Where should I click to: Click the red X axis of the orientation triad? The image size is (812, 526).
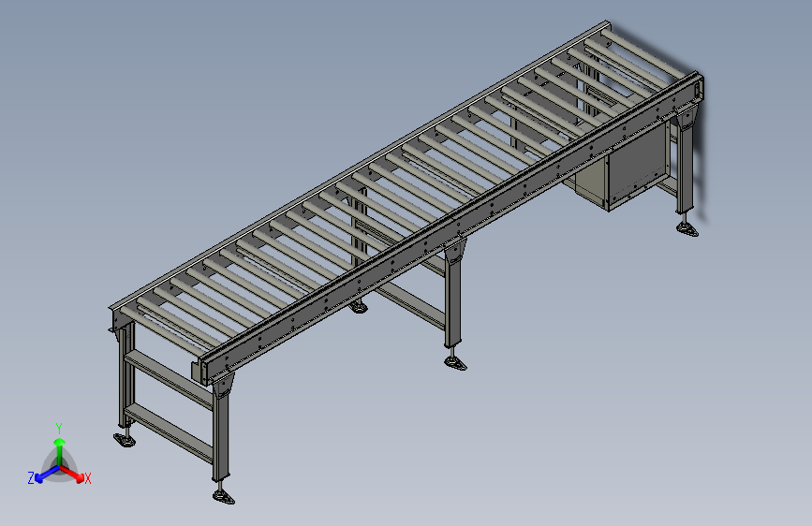(72, 474)
